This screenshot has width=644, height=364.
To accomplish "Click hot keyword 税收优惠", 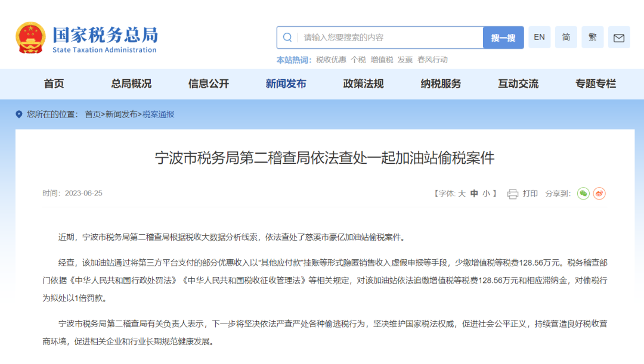I will pos(331,60).
